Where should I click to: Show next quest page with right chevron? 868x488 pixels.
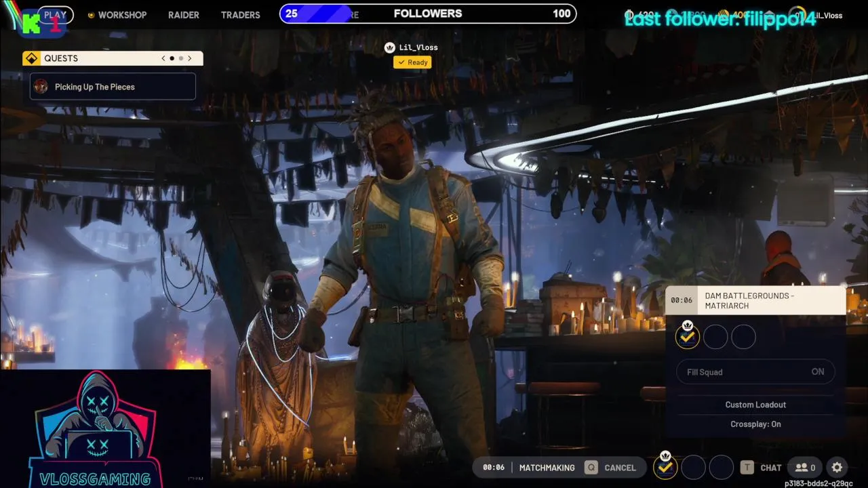point(190,58)
